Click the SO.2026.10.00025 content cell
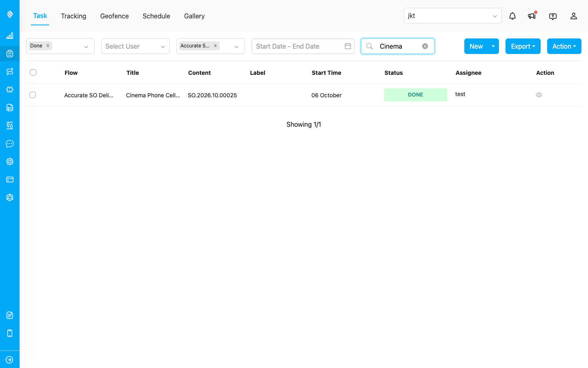The height and width of the screenshot is (368, 588). [x=212, y=95]
